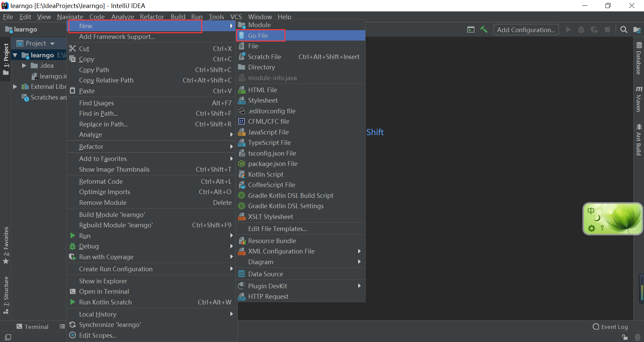Click the HTTP Request API icon
The image size is (644, 342).
pos(241,296)
